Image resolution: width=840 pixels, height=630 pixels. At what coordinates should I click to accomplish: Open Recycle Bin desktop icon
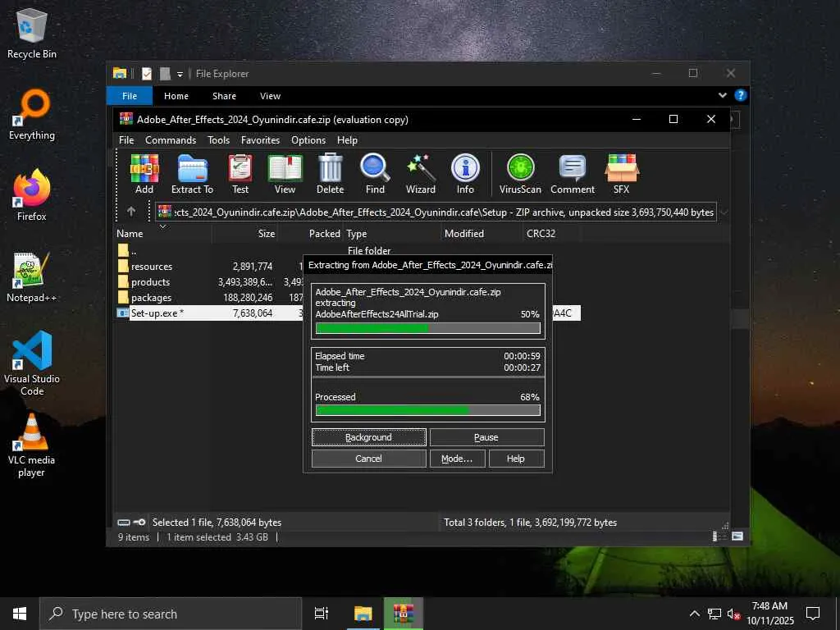point(32,33)
